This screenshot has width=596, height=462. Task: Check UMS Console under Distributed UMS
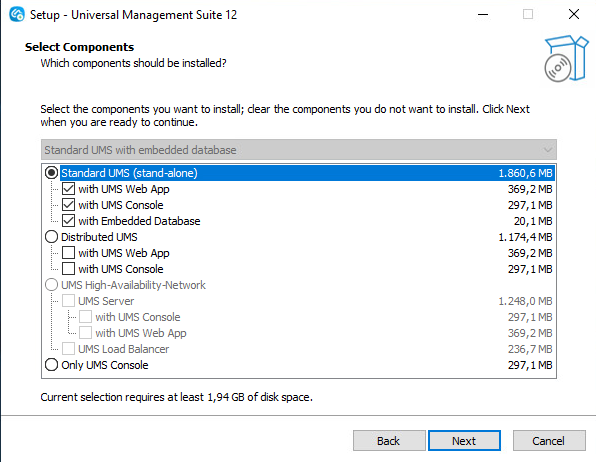click(68, 269)
